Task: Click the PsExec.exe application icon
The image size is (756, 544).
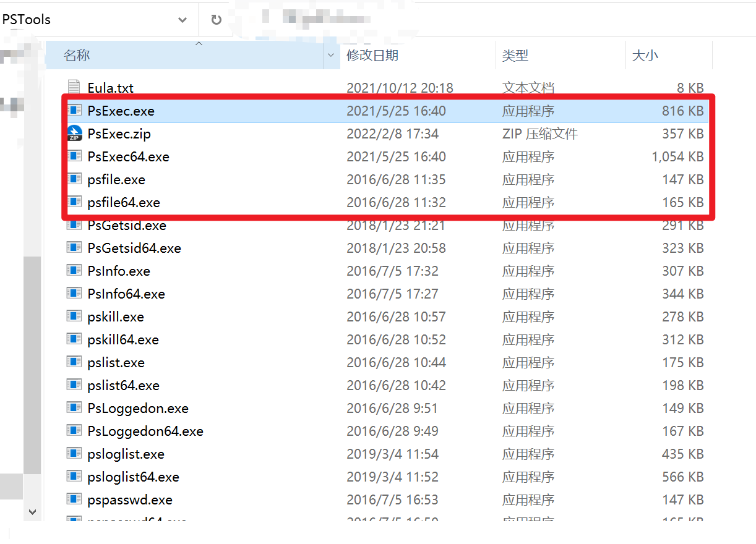Action: click(x=74, y=111)
